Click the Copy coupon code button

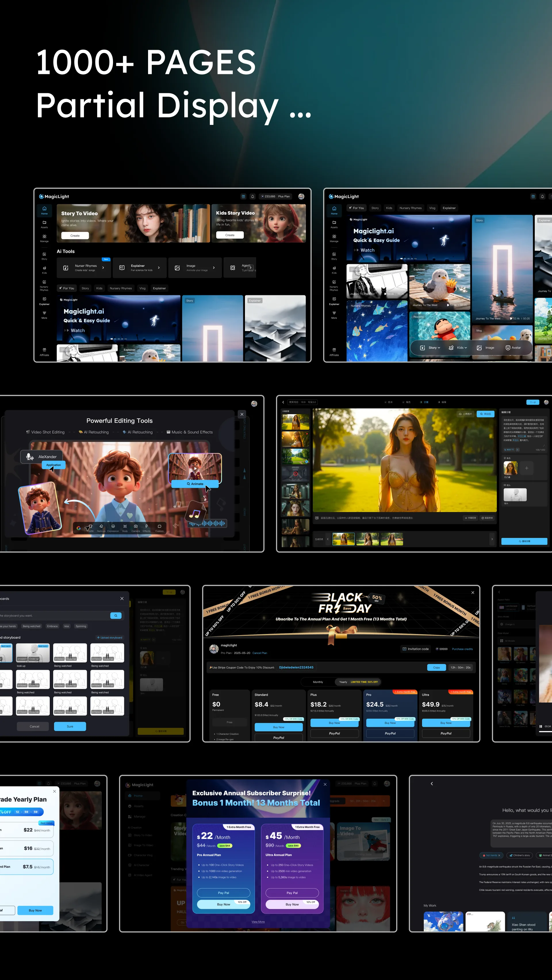click(436, 668)
